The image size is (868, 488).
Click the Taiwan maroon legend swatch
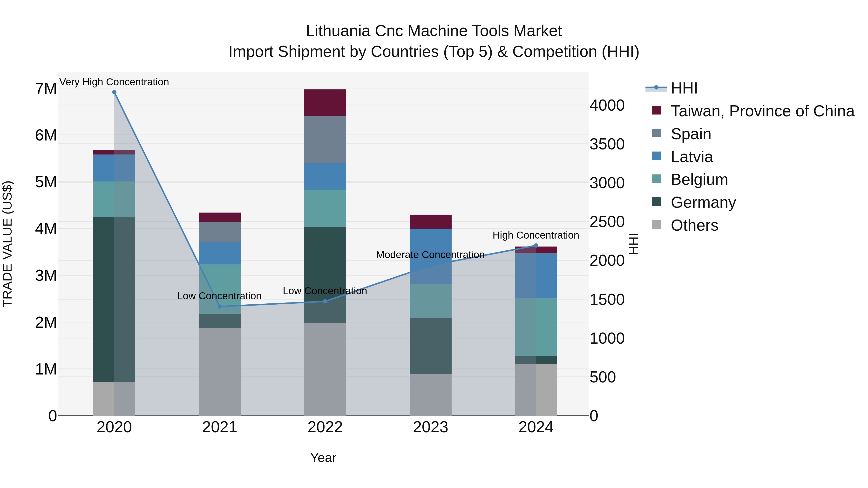point(656,110)
